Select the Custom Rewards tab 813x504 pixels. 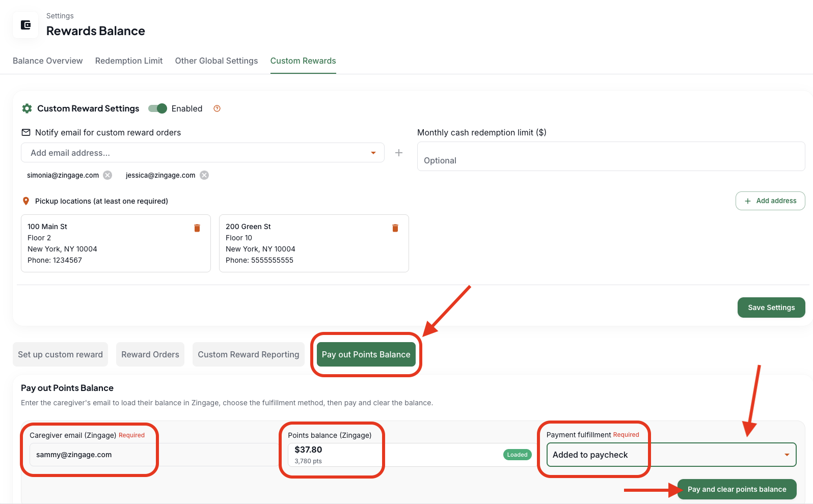coord(303,61)
